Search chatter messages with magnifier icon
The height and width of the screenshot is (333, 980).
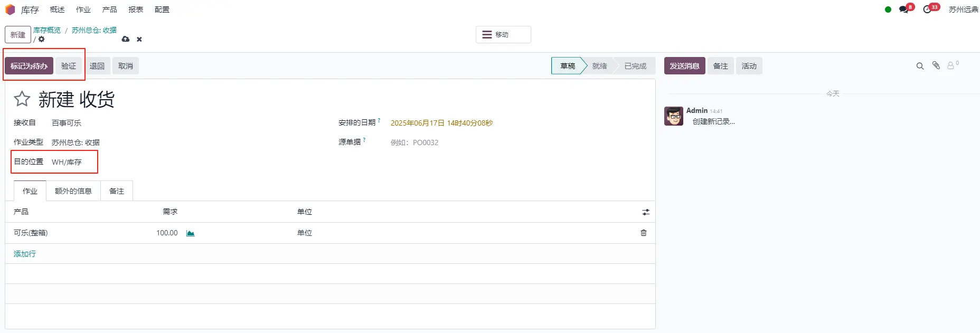click(920, 66)
